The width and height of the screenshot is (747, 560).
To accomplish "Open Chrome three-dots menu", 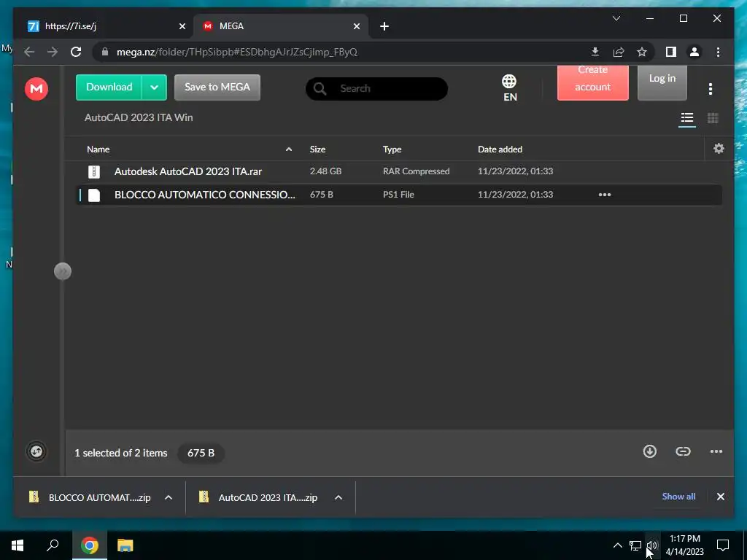I will tap(718, 52).
